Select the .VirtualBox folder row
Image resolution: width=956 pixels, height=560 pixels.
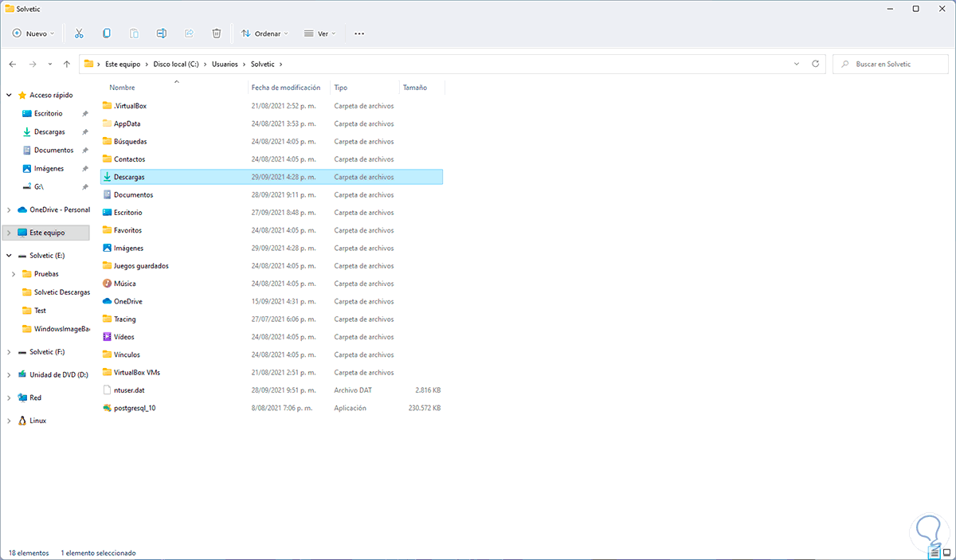tap(272, 106)
